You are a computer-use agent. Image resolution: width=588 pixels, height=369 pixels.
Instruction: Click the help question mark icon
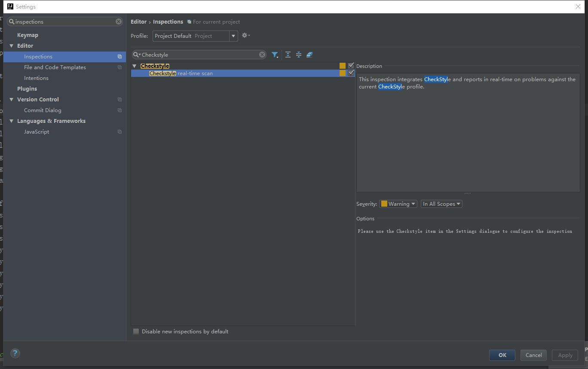click(15, 353)
